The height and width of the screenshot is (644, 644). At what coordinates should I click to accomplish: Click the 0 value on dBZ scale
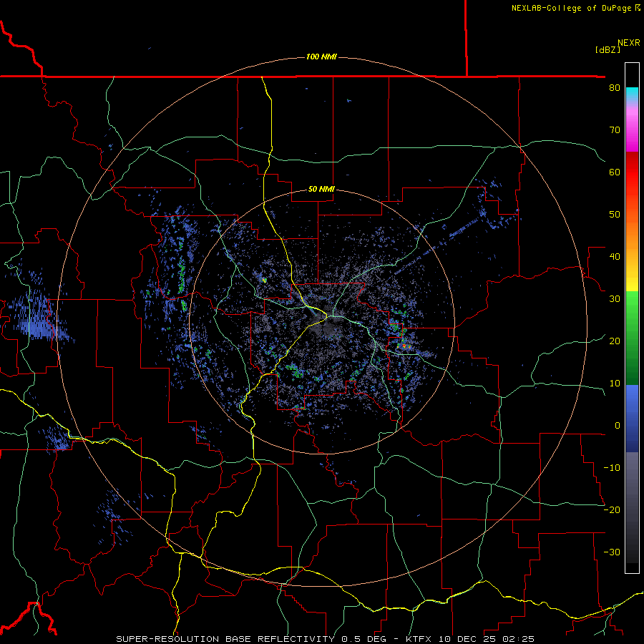(x=618, y=426)
